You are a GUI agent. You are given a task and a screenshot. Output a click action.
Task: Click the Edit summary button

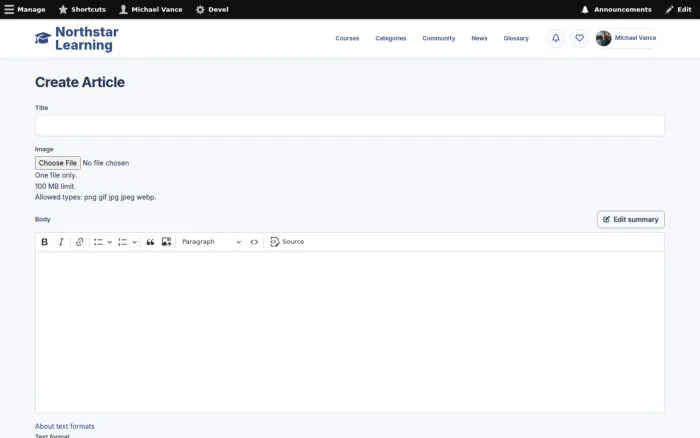coord(631,219)
